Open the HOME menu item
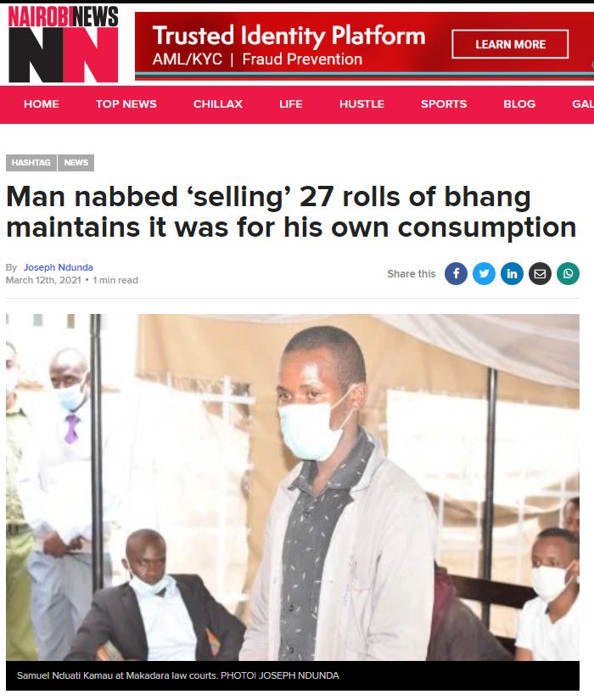Image resolution: width=594 pixels, height=700 pixels. tap(41, 104)
